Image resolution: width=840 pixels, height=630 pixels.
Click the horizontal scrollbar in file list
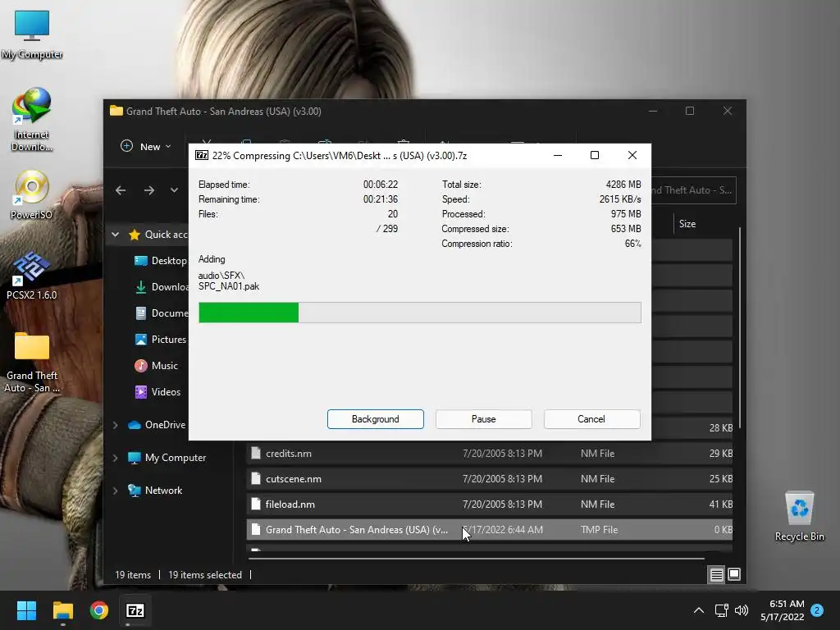pyautogui.click(x=477, y=558)
